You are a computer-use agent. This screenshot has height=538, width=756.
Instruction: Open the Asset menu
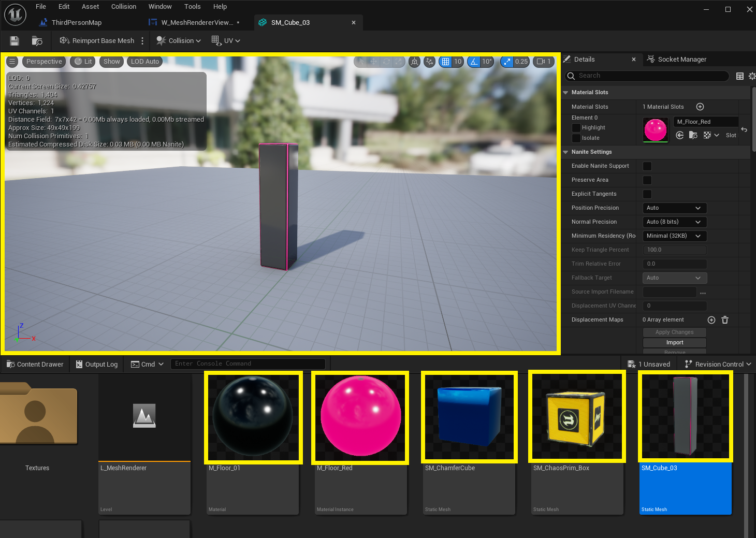pos(90,7)
